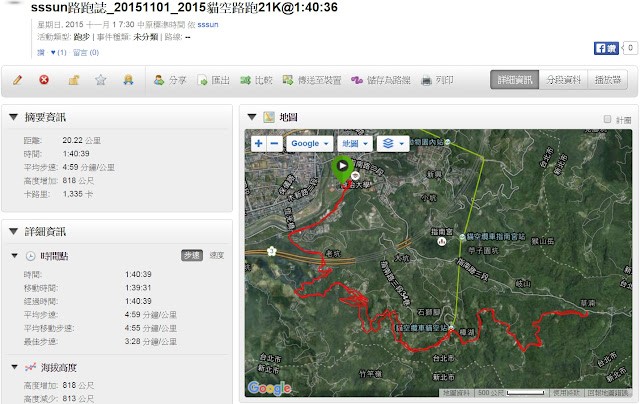
Task: Click the Google logo on the map
Action: tap(269, 388)
